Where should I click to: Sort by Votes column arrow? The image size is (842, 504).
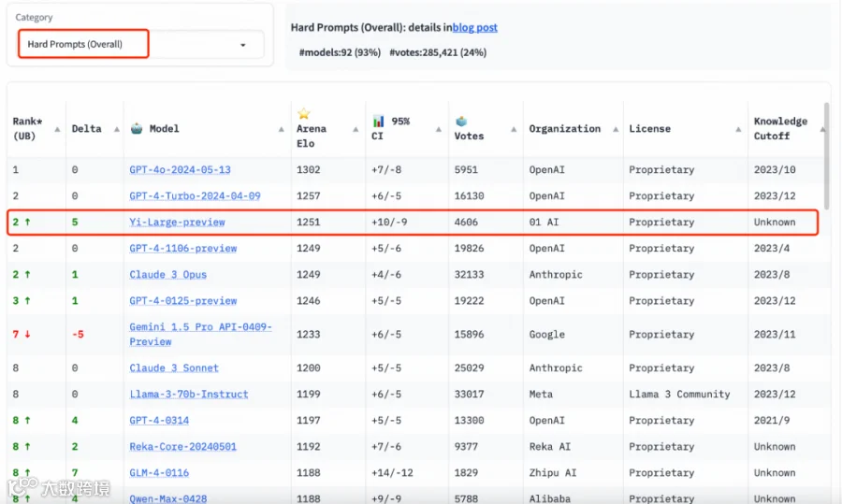[x=514, y=129]
